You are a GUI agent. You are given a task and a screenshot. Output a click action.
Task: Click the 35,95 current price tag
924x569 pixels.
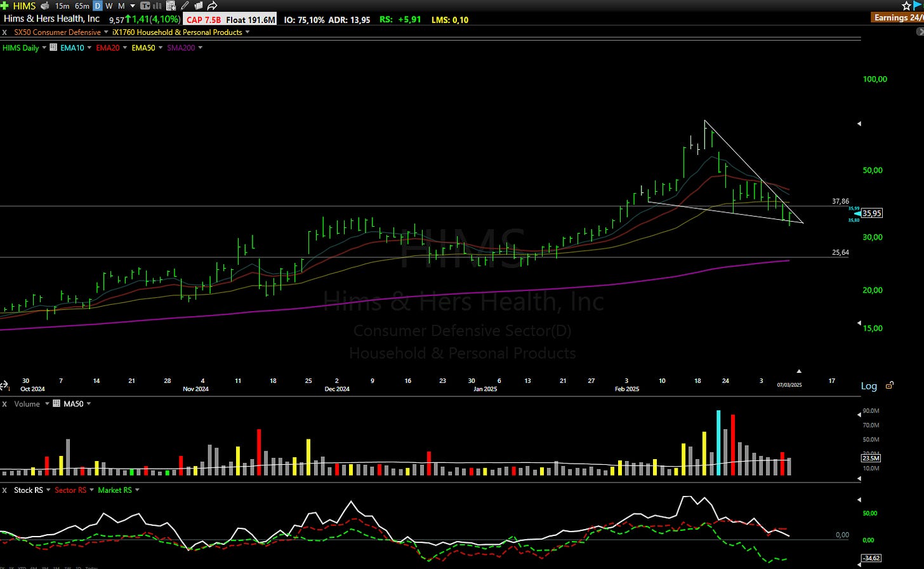point(872,213)
